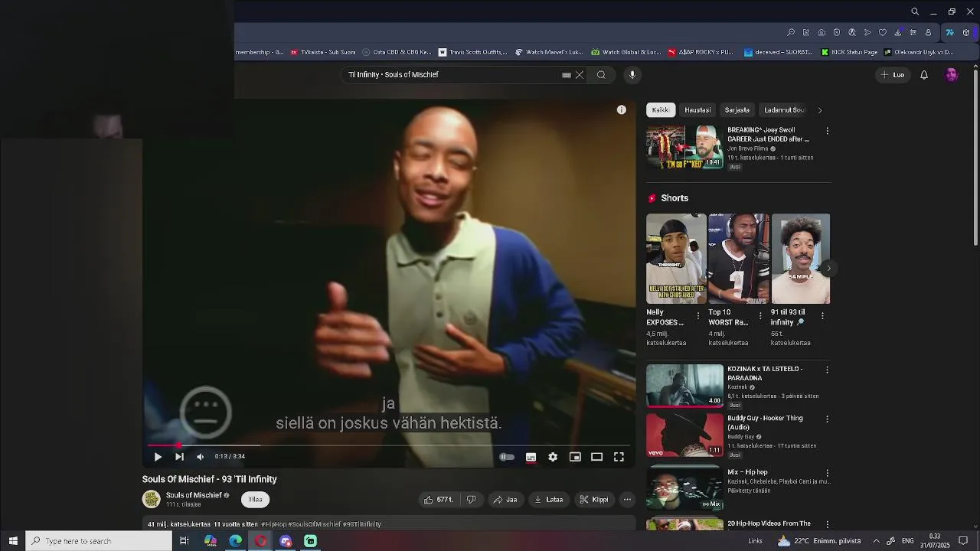The height and width of the screenshot is (551, 980).
Task: Open BREAKING Joey Swoll video thumbnail
Action: click(x=684, y=147)
